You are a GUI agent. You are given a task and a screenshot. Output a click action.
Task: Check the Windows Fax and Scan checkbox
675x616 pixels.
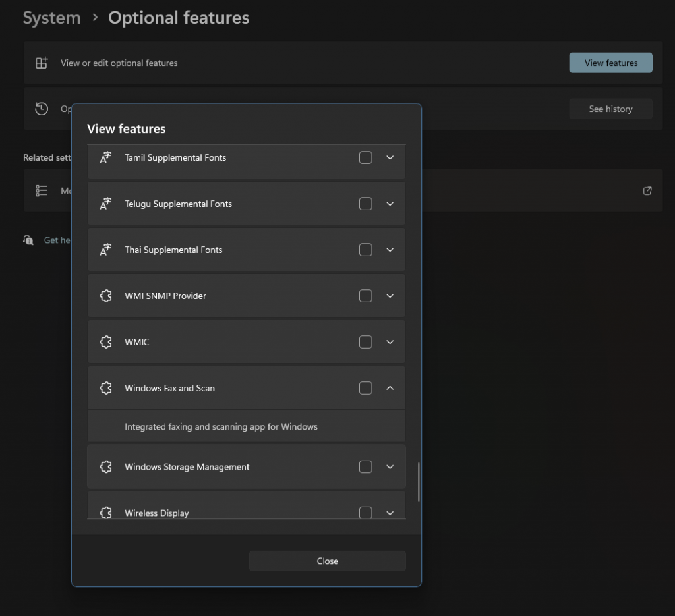click(365, 388)
